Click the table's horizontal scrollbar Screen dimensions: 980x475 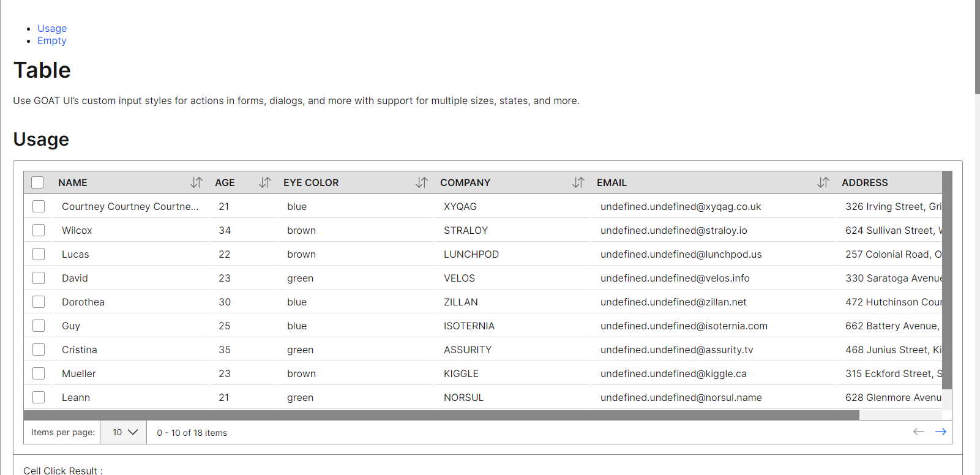coord(441,415)
